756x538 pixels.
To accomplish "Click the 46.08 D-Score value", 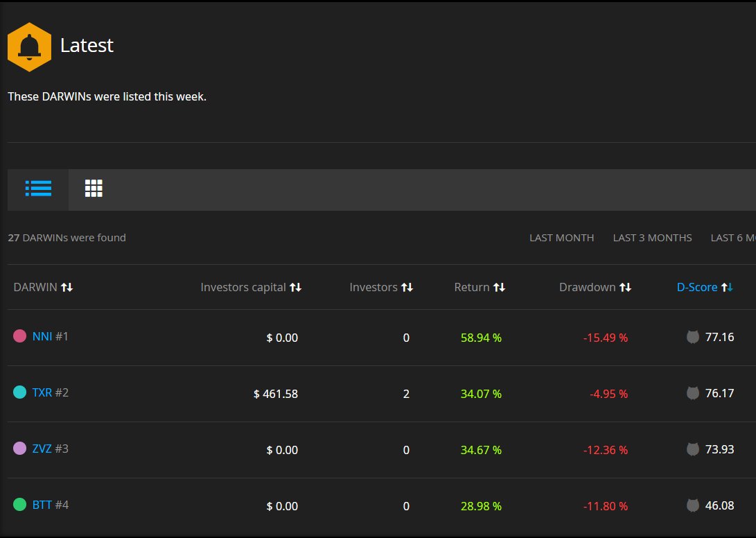I will coord(719,505).
